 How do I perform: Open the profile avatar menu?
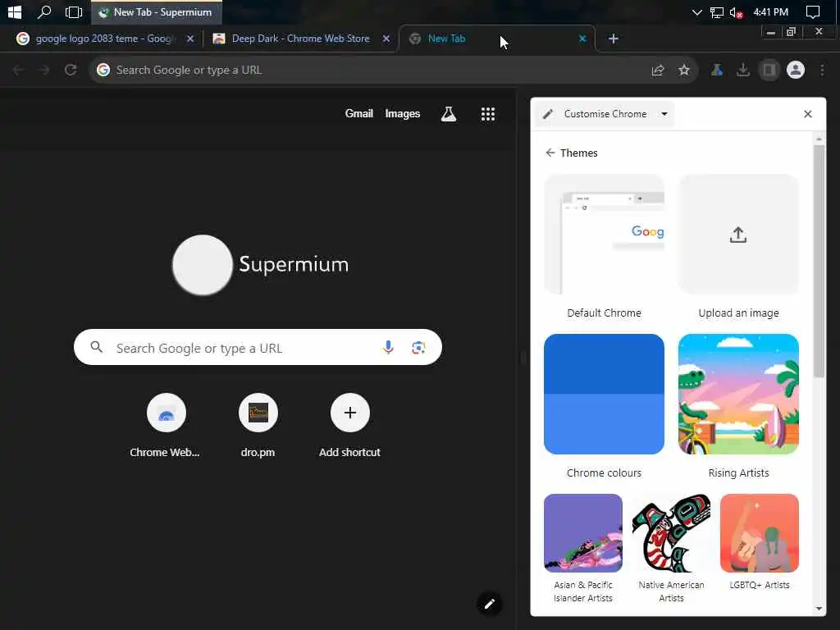click(796, 71)
